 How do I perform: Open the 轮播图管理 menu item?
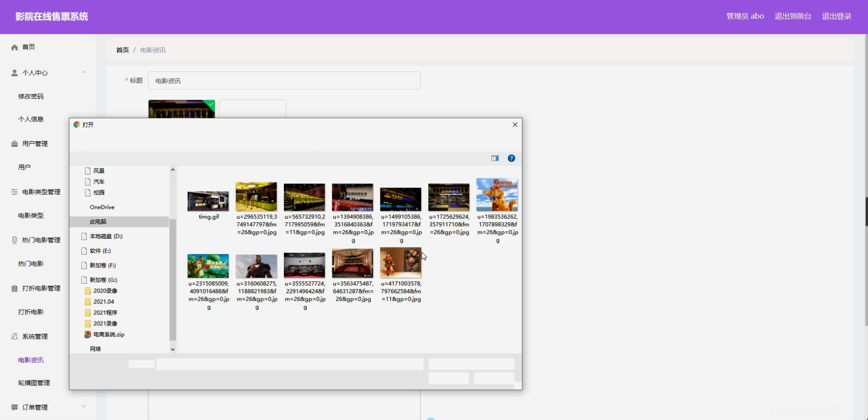(34, 383)
